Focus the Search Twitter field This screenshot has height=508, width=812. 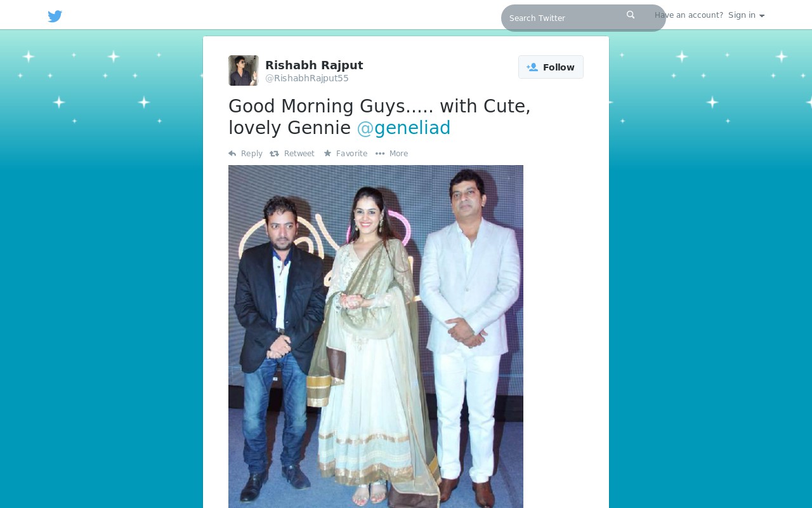pos(584,18)
